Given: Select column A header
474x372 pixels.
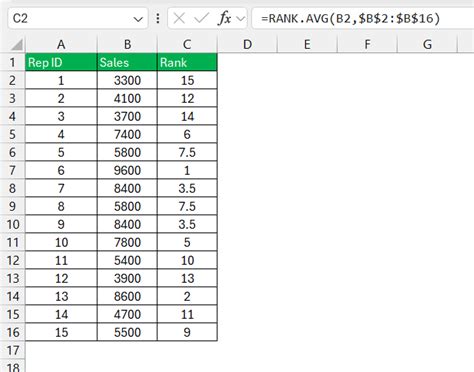Looking at the screenshot, I should (x=61, y=44).
